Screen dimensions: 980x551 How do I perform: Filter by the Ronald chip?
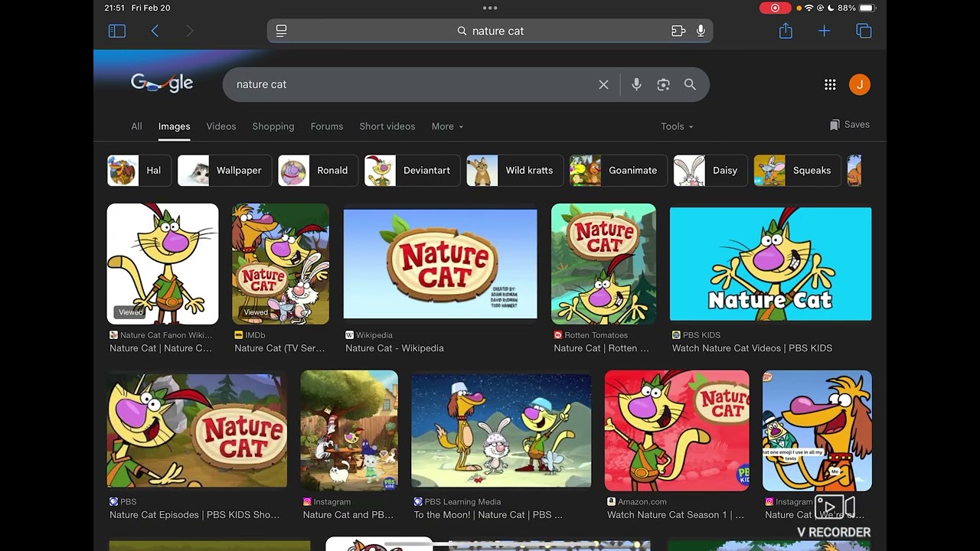point(318,171)
